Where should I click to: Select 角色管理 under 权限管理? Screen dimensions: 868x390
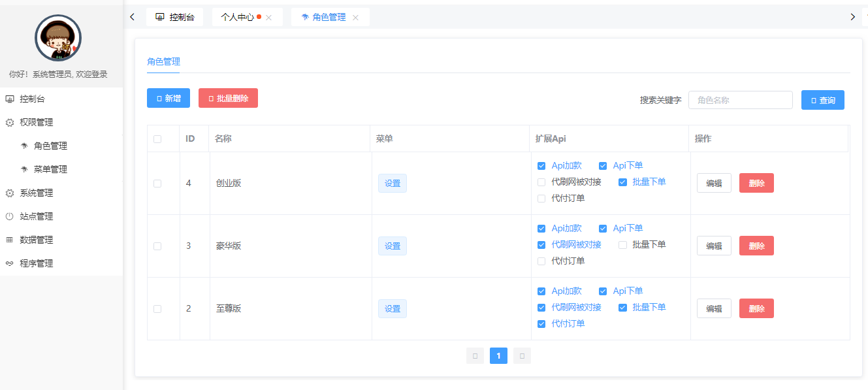[x=50, y=146]
